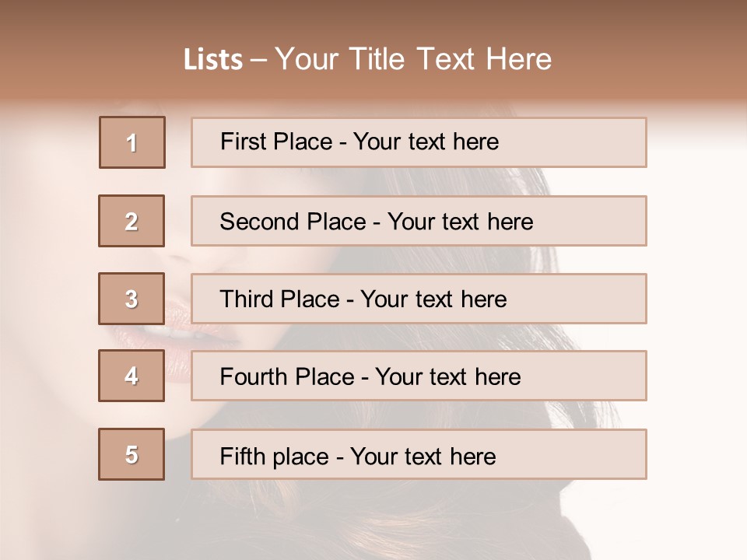Viewport: 747px width, 560px height.
Task: Click the bold word "Lists" in title
Action: point(213,60)
